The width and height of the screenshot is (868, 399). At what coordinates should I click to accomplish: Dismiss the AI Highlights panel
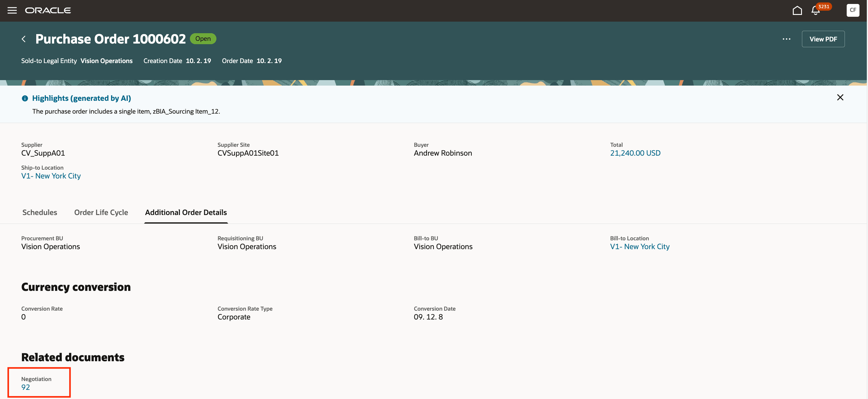pyautogui.click(x=840, y=97)
